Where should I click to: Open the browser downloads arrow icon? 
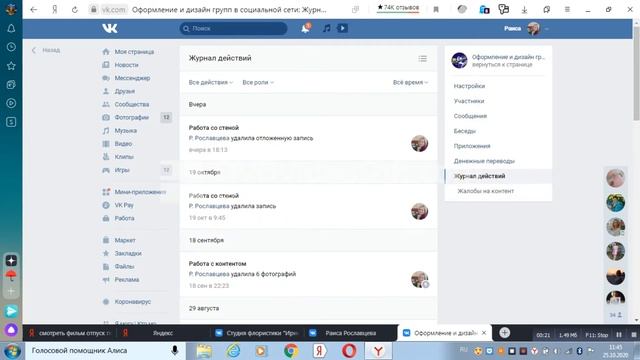(x=524, y=9)
